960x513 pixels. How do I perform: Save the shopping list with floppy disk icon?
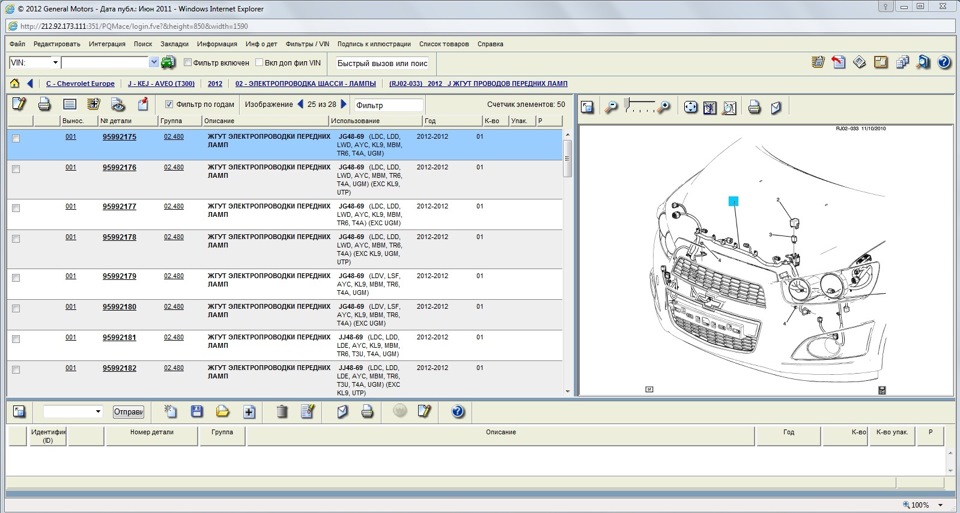tap(197, 411)
